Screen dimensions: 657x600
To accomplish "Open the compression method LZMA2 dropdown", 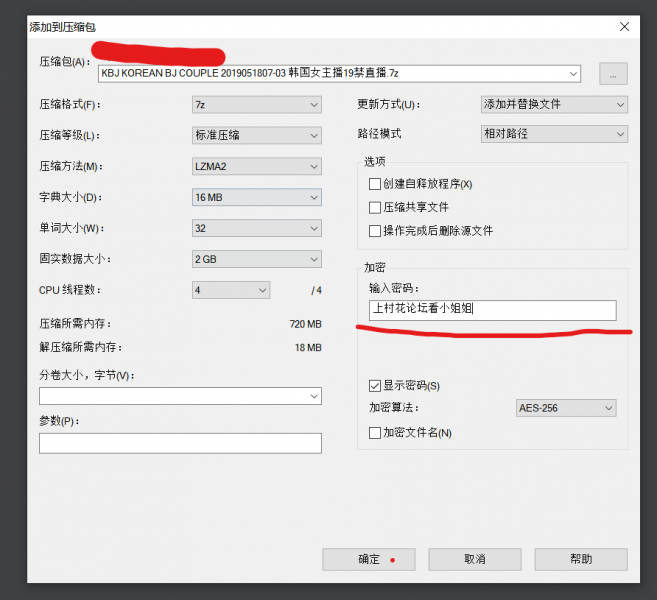I will coord(256,166).
